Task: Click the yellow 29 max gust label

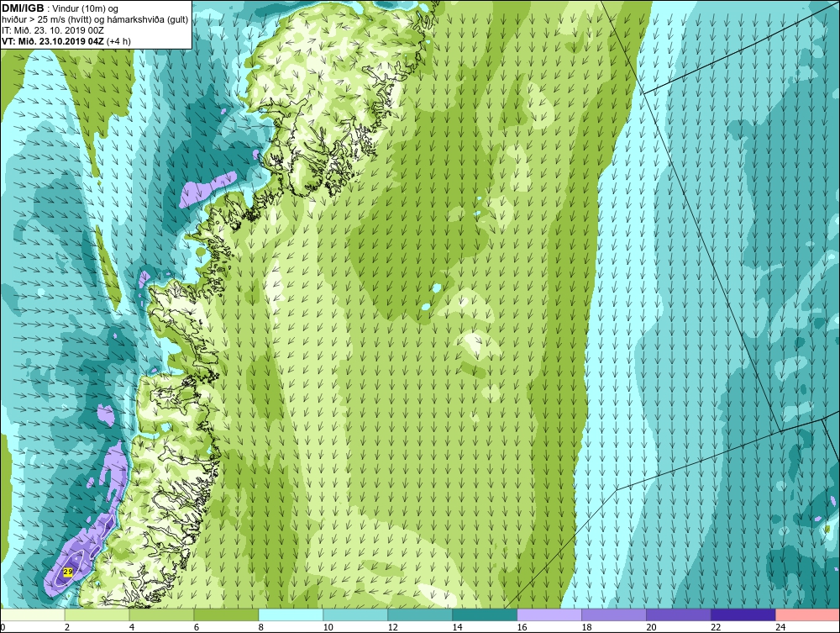Action: tap(67, 572)
